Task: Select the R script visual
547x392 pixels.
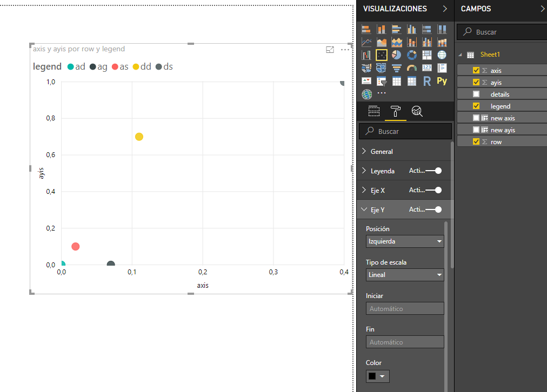Action: point(426,81)
